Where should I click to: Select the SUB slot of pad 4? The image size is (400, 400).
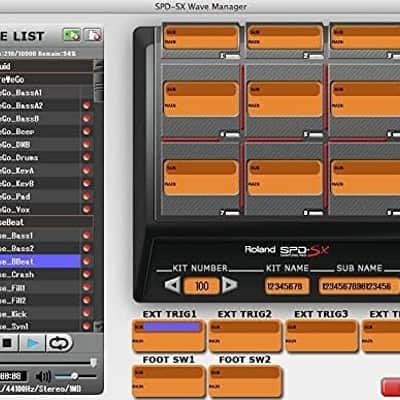201,90
